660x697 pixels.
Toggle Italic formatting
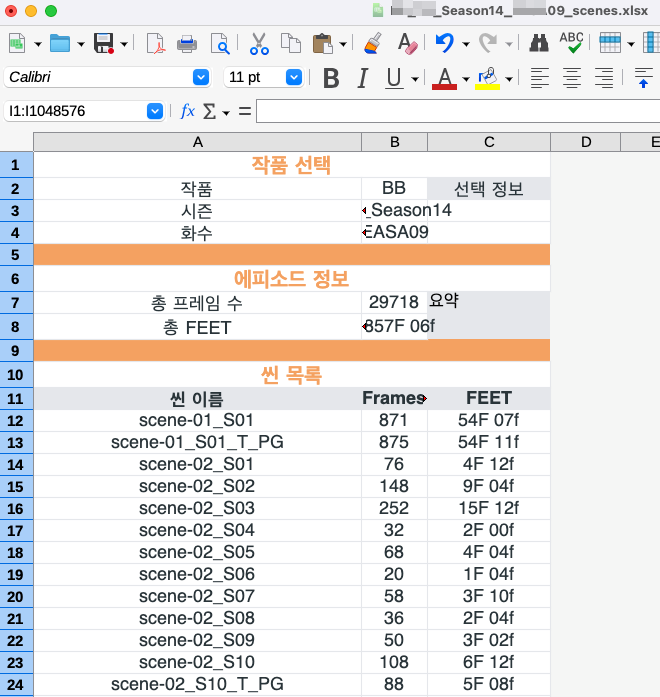[363, 79]
